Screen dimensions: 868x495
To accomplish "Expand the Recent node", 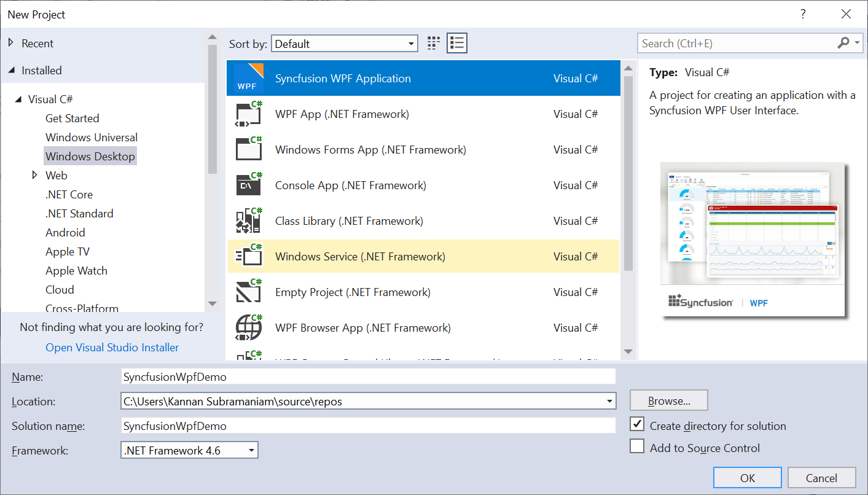I will pos(10,44).
